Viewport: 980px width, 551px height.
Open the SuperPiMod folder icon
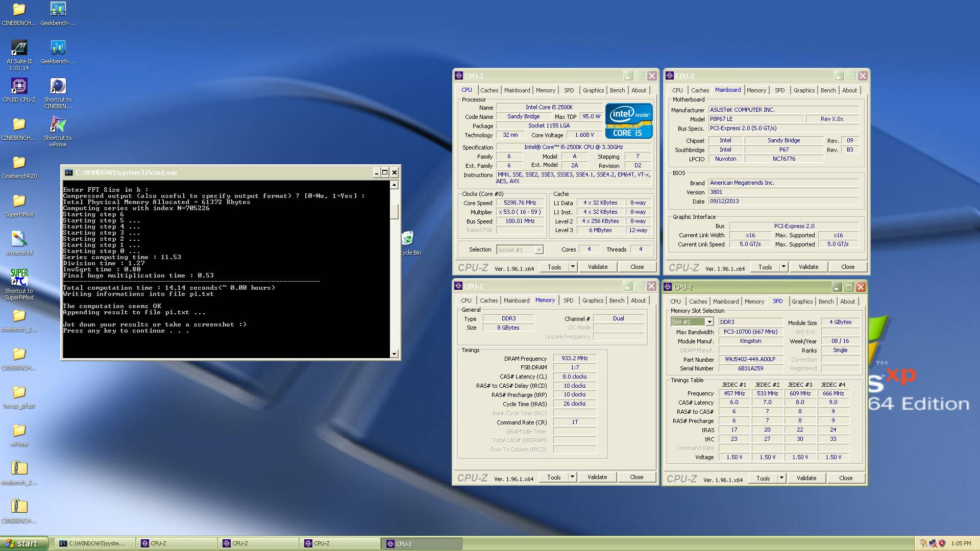coord(19,206)
